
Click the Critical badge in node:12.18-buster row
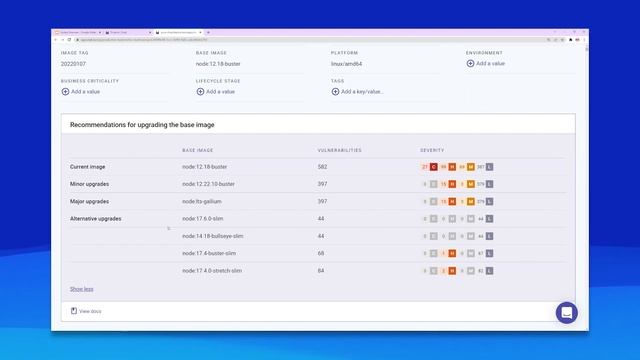click(433, 167)
